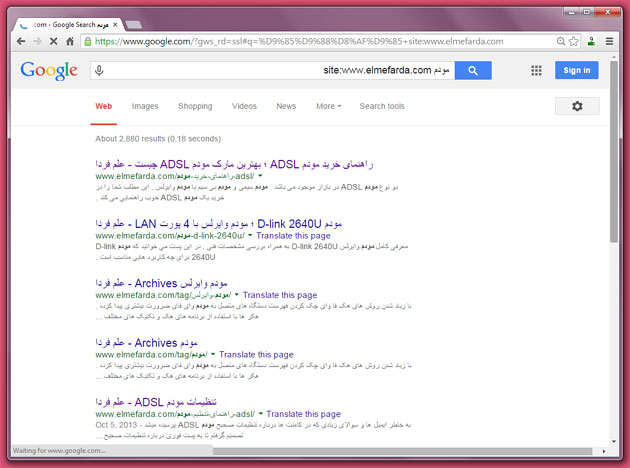The image size is (630, 468).
Task: Bookmark this page with the star icon
Action: pos(573,42)
